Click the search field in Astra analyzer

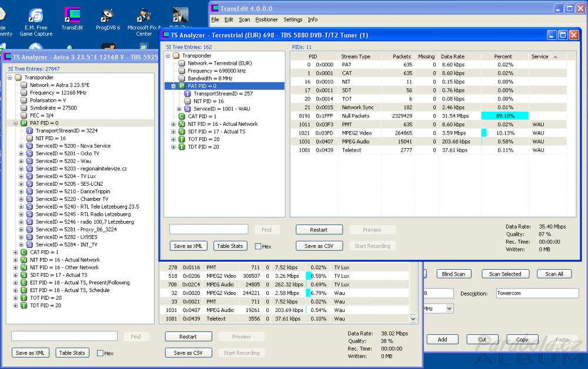tap(64, 336)
